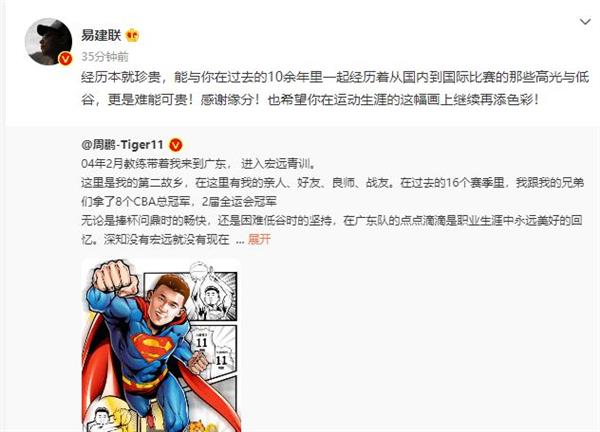
Task: Click the Superman S logo on the cartoon chest
Action: pos(152,347)
